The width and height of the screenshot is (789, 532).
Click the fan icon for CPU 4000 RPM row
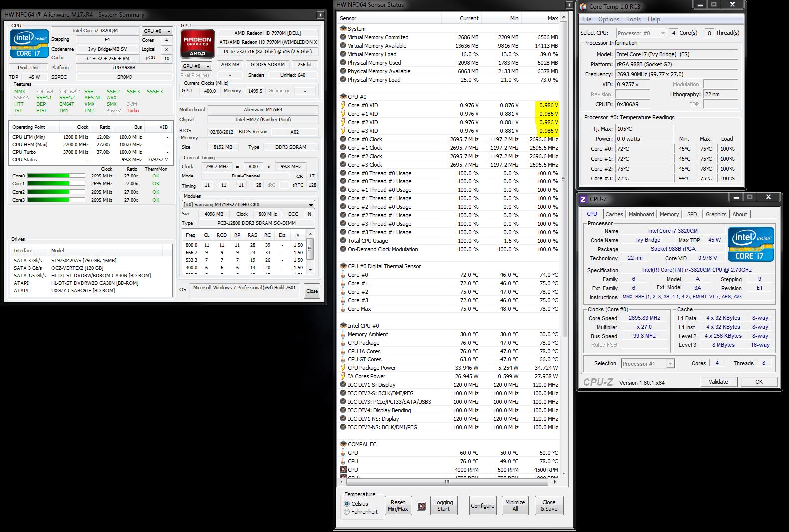tap(343, 470)
